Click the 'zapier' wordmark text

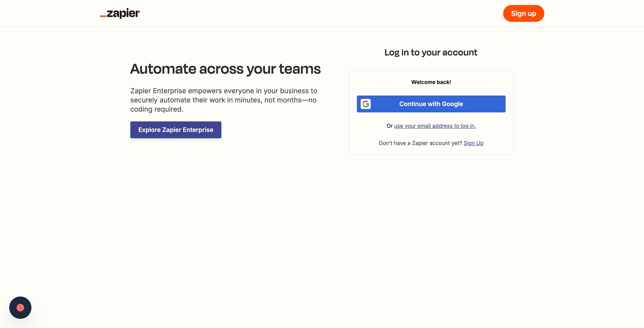(123, 13)
